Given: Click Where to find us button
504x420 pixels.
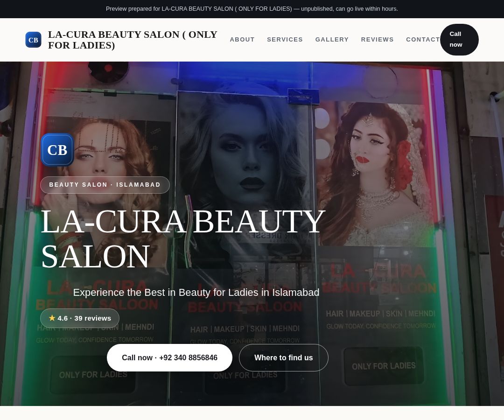Looking at the screenshot, I should click(x=284, y=357).
